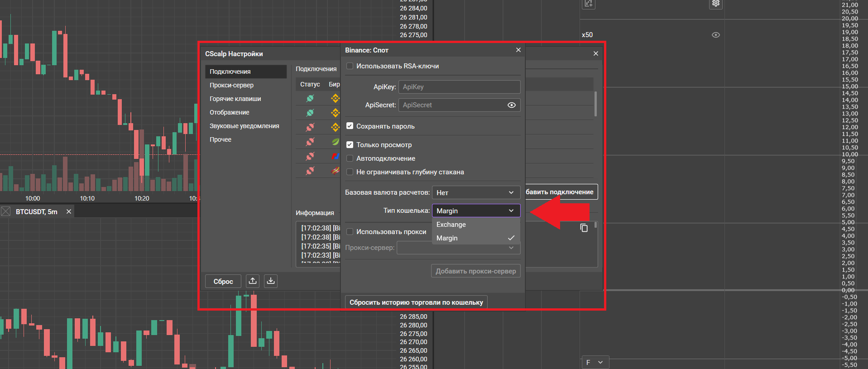
Task: Copy the information log with the copy icon
Action: click(584, 228)
